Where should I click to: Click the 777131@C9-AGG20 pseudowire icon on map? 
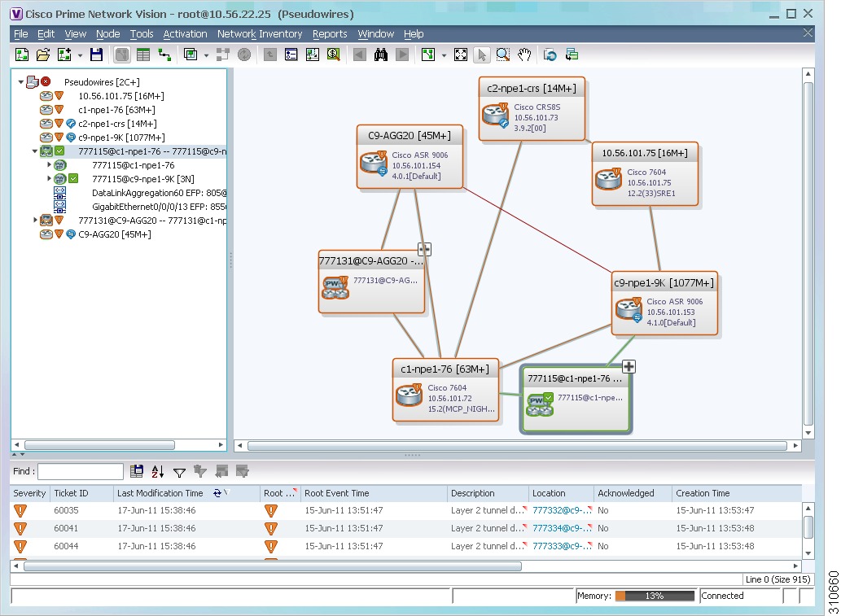pos(335,288)
